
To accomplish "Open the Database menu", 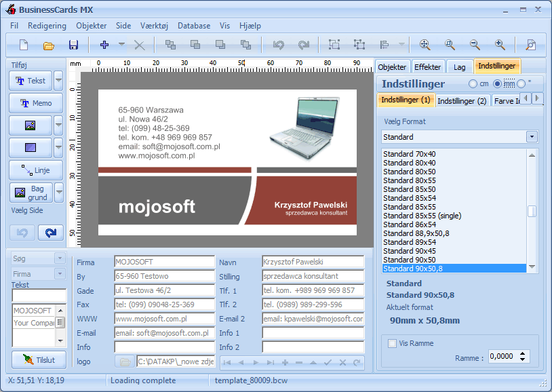I will (x=194, y=26).
